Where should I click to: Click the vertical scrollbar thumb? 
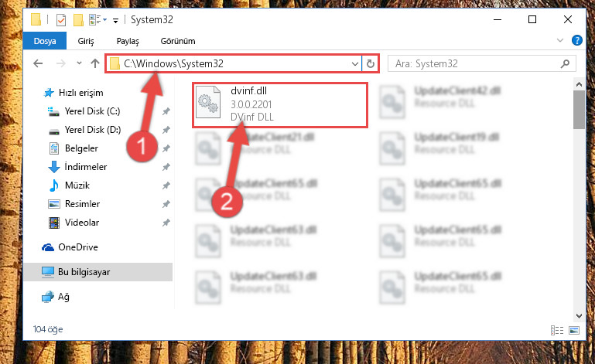pos(579,110)
